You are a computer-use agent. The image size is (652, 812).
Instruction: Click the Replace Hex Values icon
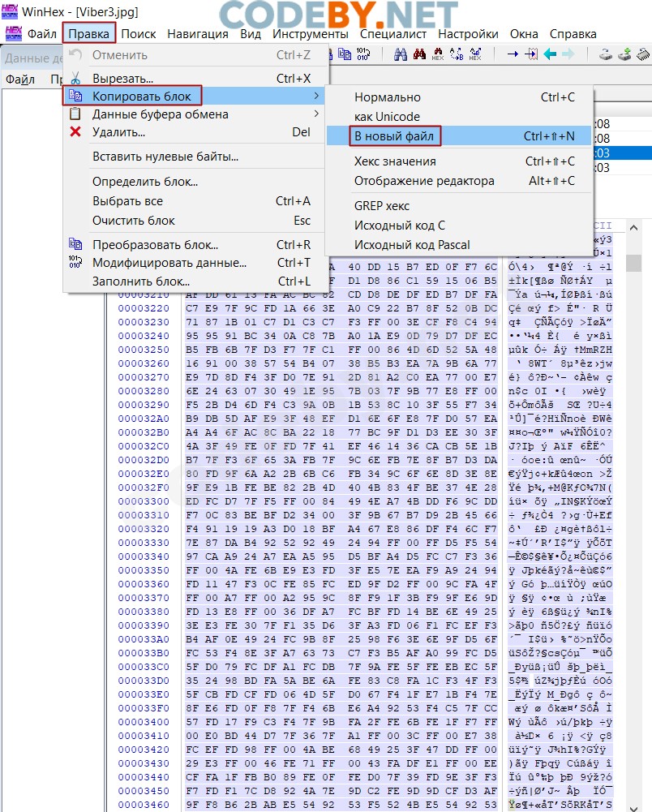pyautogui.click(x=475, y=54)
